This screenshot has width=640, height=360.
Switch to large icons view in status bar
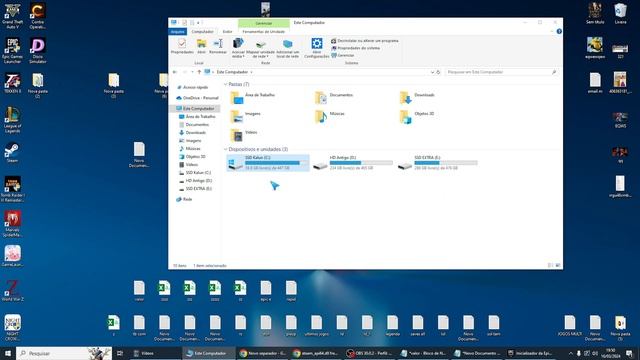[558, 266]
